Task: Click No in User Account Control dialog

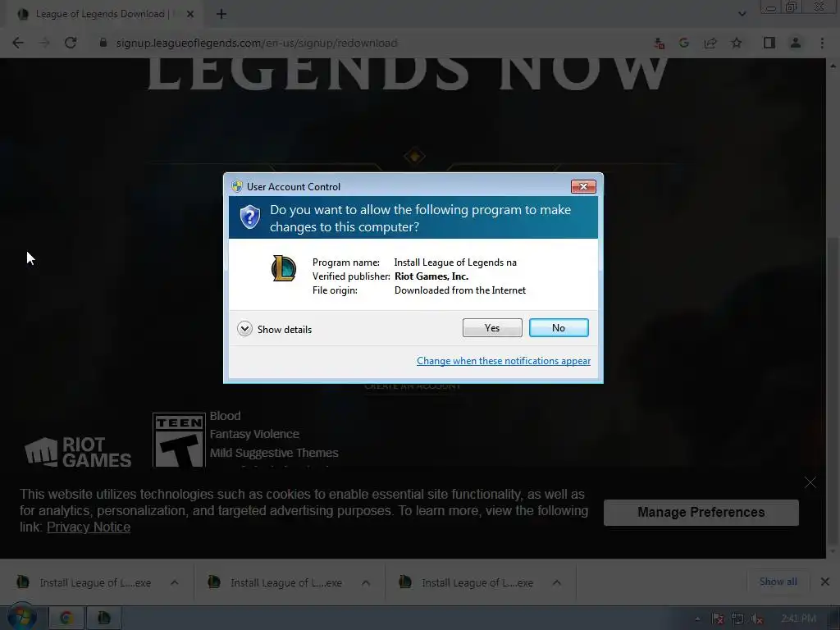Action: pyautogui.click(x=559, y=328)
